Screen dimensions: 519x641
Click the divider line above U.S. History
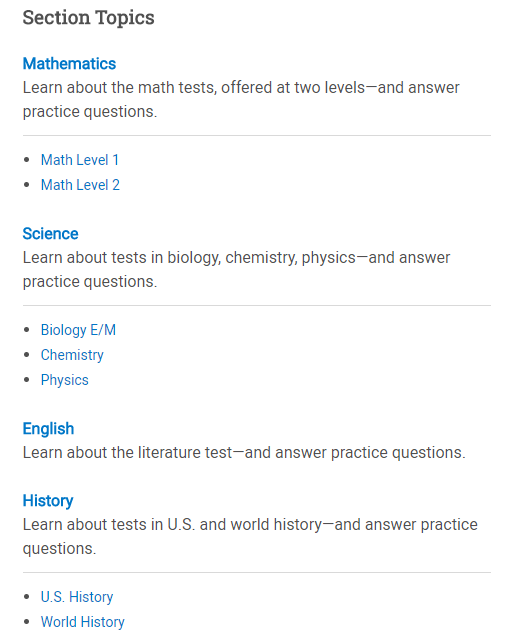click(257, 572)
